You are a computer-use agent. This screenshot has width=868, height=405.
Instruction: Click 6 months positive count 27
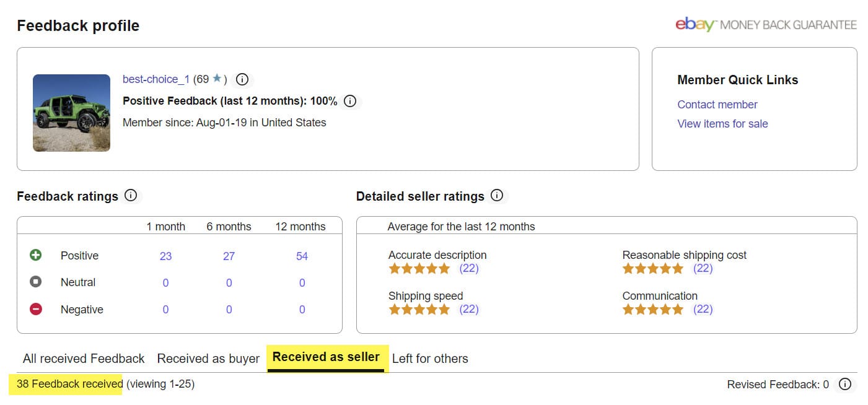(x=229, y=256)
